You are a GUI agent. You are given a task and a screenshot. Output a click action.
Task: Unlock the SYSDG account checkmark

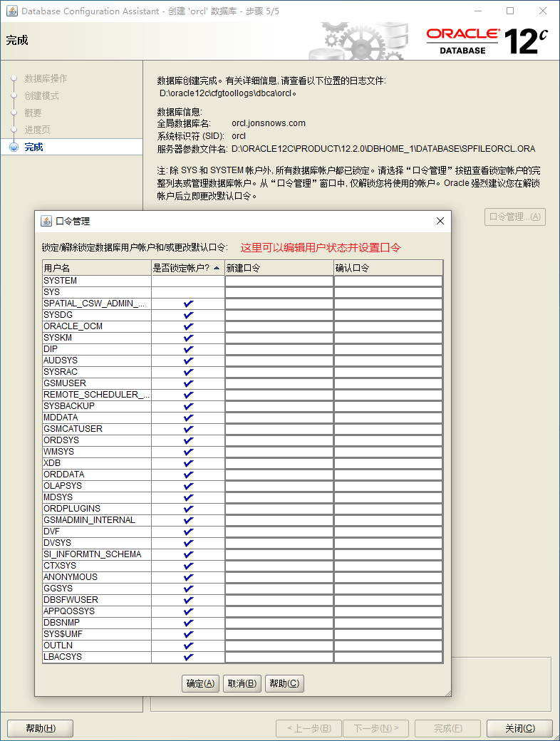(x=188, y=315)
